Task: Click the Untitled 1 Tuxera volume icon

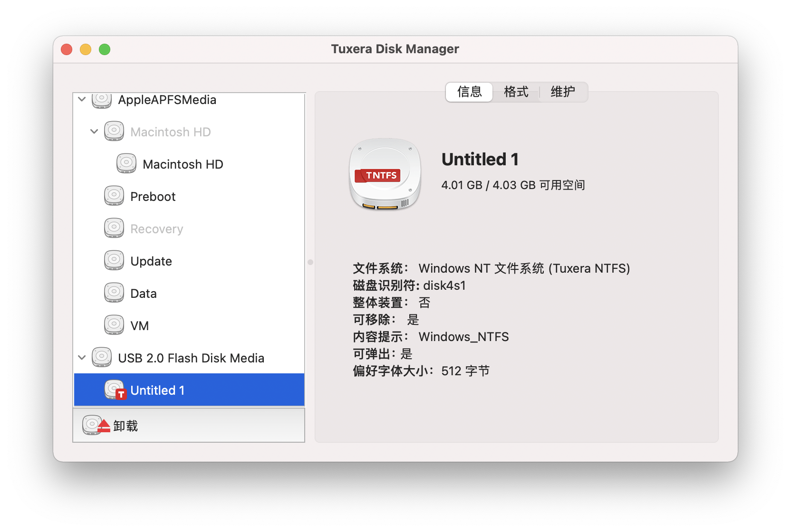Action: pyautogui.click(x=115, y=390)
